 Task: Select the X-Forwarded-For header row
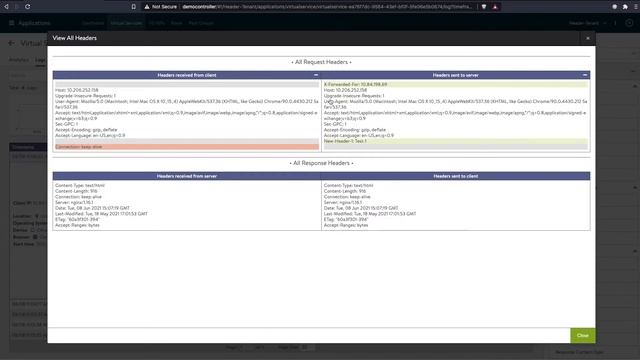pyautogui.click(x=456, y=84)
